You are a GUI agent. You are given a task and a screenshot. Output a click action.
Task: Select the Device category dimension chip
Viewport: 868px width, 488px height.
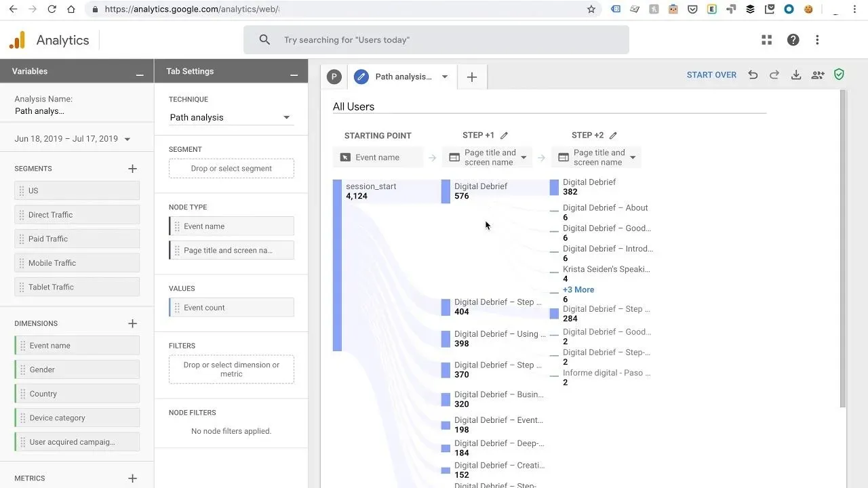[77, 418]
